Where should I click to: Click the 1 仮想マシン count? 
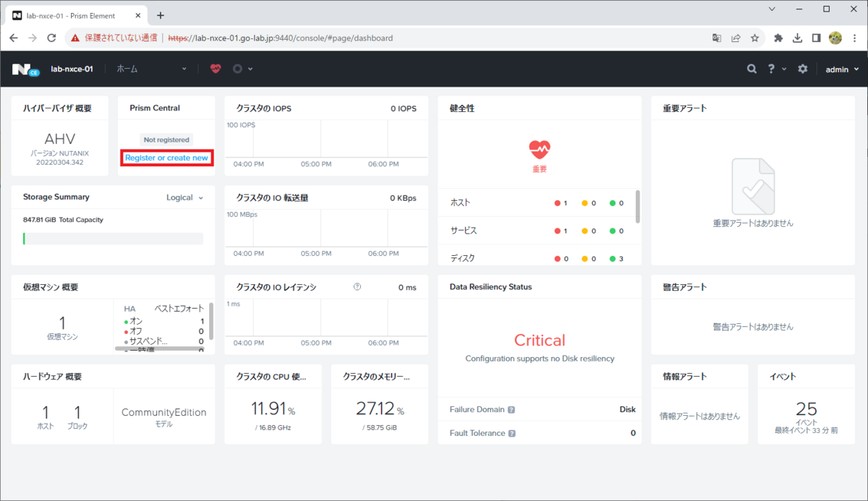(x=61, y=322)
